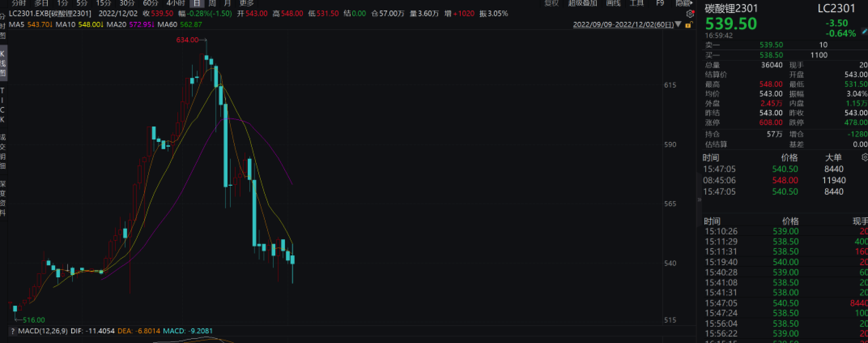Open the 工具 menu
The width and height of the screenshot is (868, 343).
(x=637, y=3)
